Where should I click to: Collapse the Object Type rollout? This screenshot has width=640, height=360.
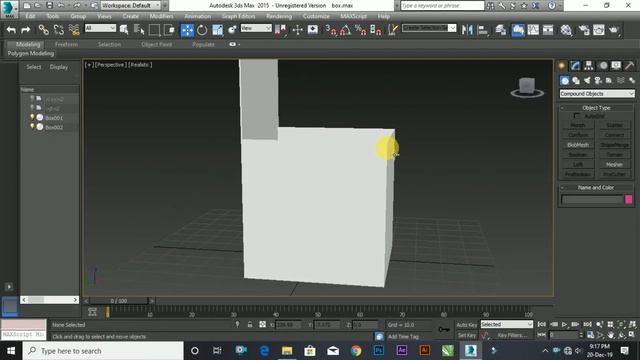[x=596, y=108]
